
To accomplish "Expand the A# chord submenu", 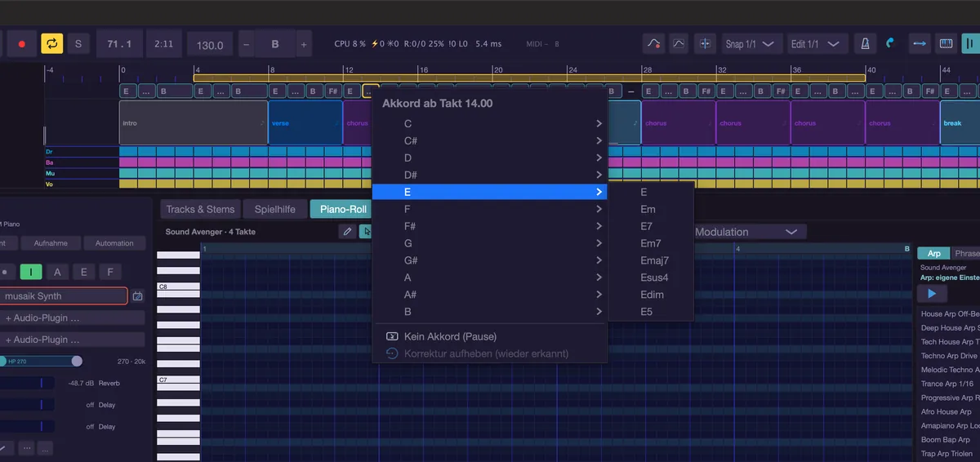I will pyautogui.click(x=490, y=295).
